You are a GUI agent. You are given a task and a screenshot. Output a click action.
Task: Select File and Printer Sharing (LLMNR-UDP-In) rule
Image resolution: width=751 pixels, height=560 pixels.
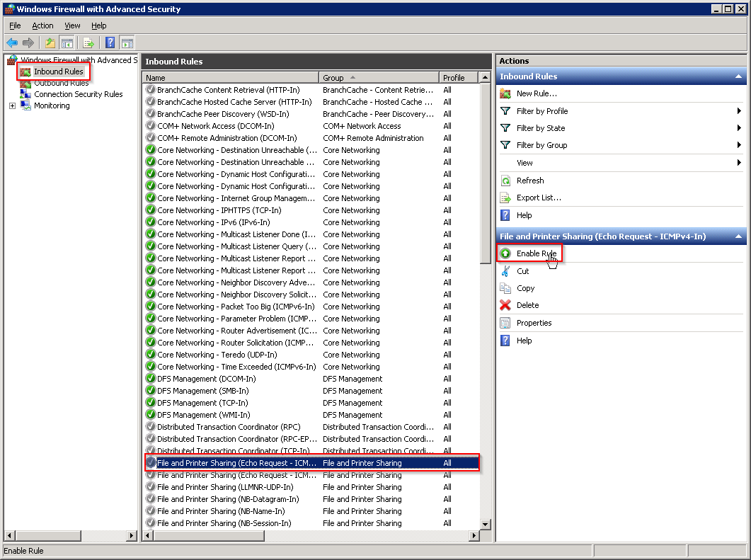click(311, 487)
